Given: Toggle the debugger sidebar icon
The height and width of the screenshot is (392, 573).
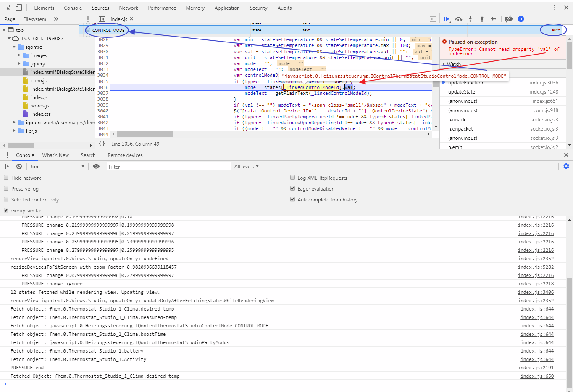Looking at the screenshot, I should coord(433,19).
